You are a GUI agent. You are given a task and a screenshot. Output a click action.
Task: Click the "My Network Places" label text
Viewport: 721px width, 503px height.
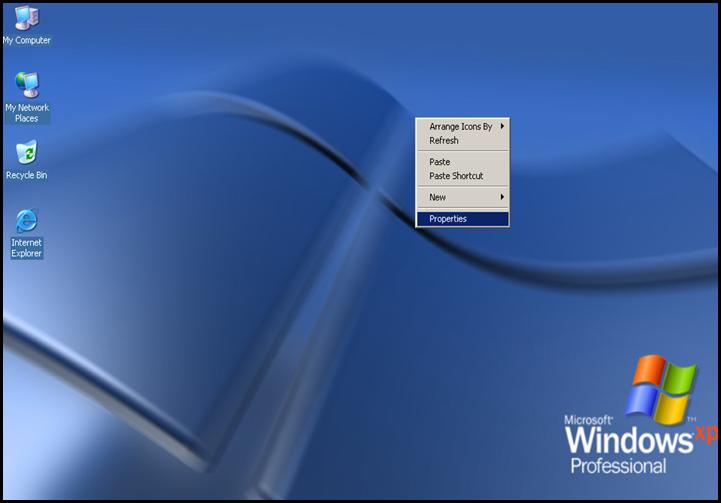coord(27,113)
